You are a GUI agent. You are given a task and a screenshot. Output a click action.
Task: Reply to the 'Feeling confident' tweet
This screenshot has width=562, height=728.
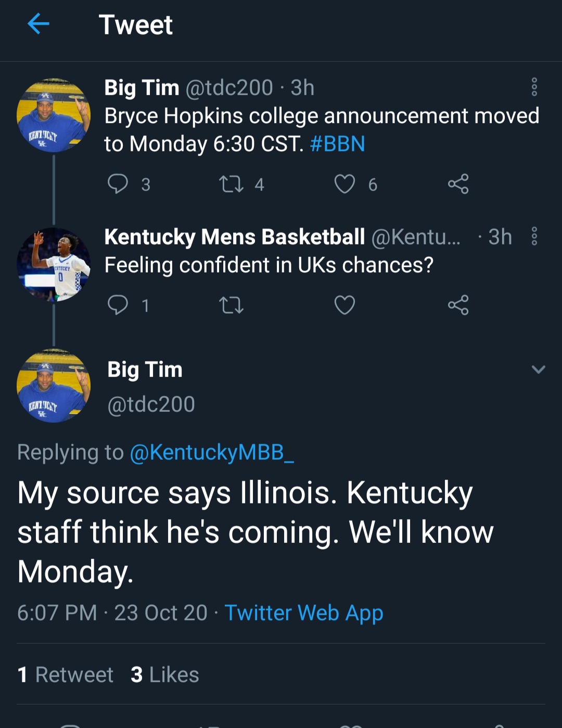118,305
